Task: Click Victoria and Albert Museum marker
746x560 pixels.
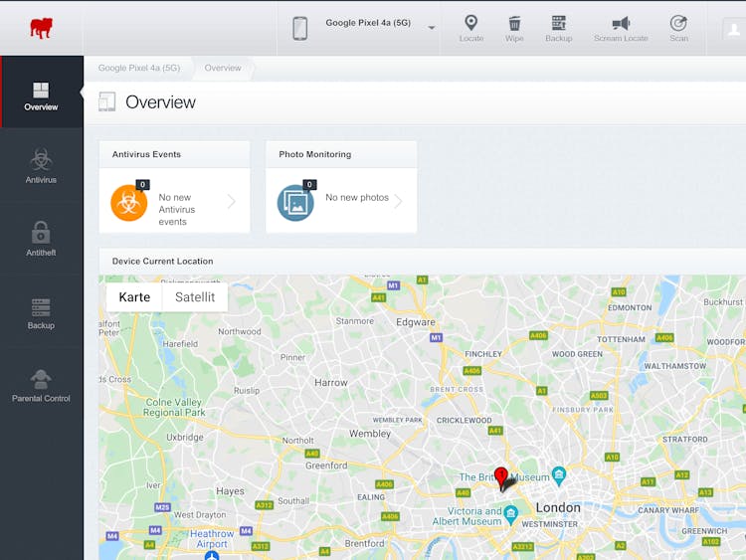Action: [x=510, y=515]
